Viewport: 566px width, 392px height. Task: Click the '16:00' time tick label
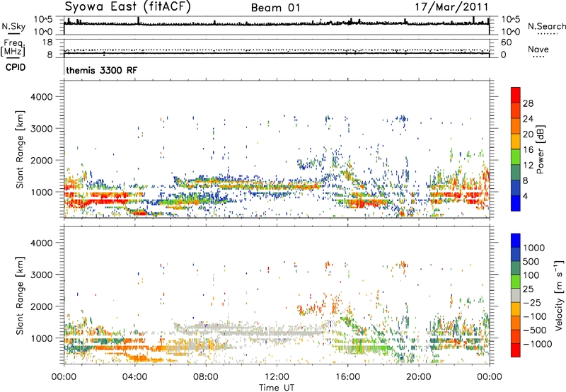tap(347, 377)
